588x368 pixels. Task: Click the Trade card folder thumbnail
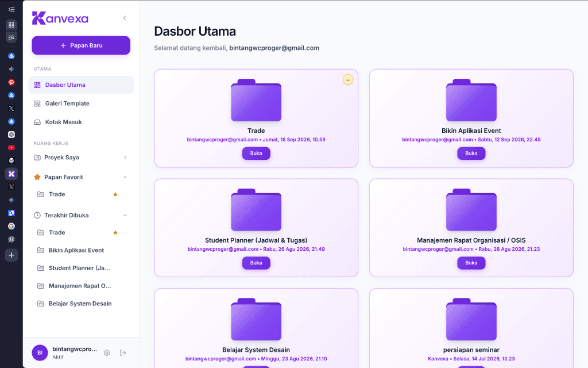point(256,100)
